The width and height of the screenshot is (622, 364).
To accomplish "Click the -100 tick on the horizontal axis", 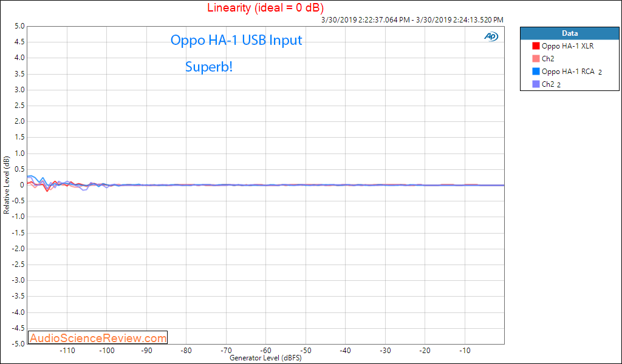I will 107,351.
